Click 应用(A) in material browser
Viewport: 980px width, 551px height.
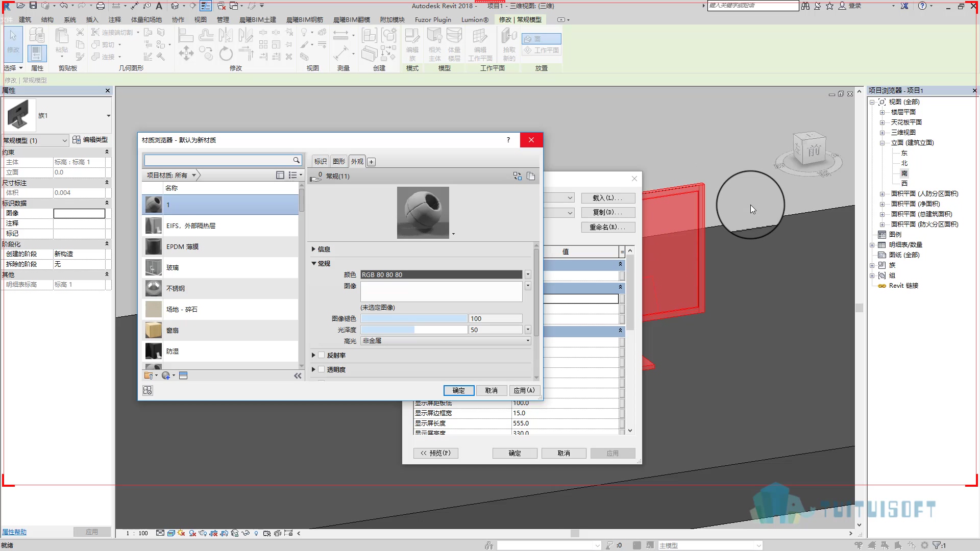pos(524,390)
